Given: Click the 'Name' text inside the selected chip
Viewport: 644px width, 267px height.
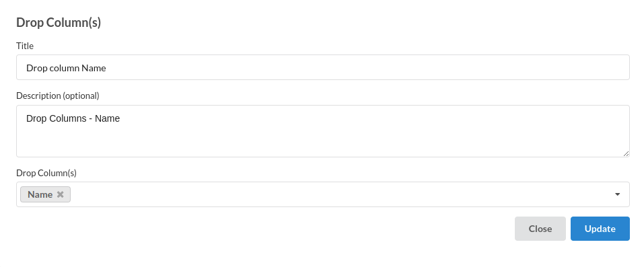Looking at the screenshot, I should pyautogui.click(x=40, y=195).
